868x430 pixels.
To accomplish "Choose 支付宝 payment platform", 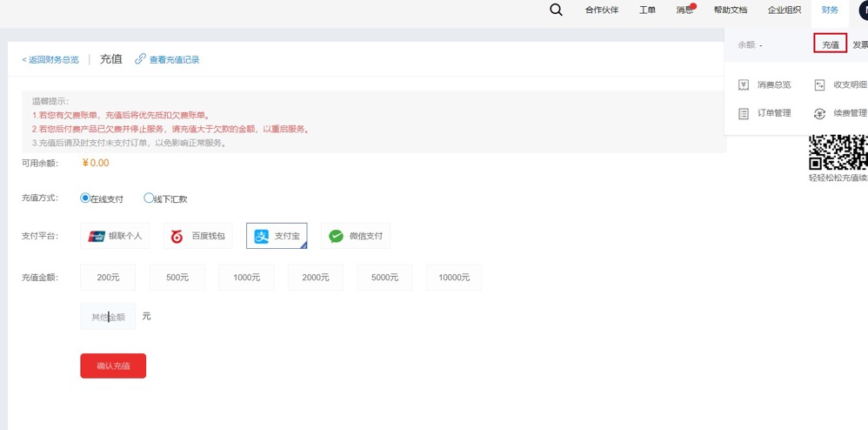I will [x=277, y=236].
